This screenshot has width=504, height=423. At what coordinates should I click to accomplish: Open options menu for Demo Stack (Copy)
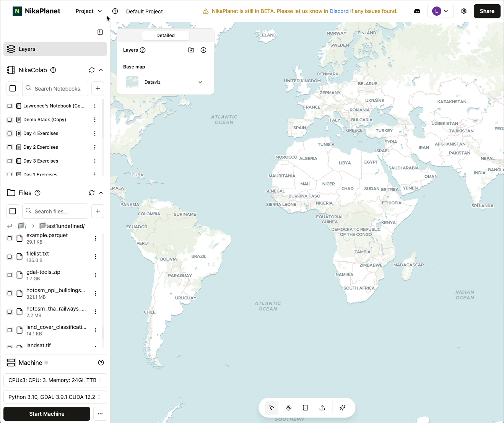click(95, 120)
